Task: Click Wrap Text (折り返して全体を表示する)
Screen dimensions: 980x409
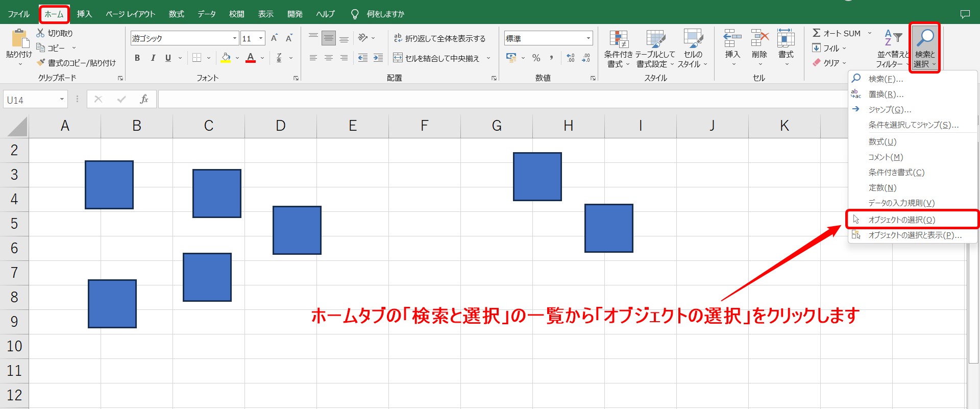Action: (439, 38)
